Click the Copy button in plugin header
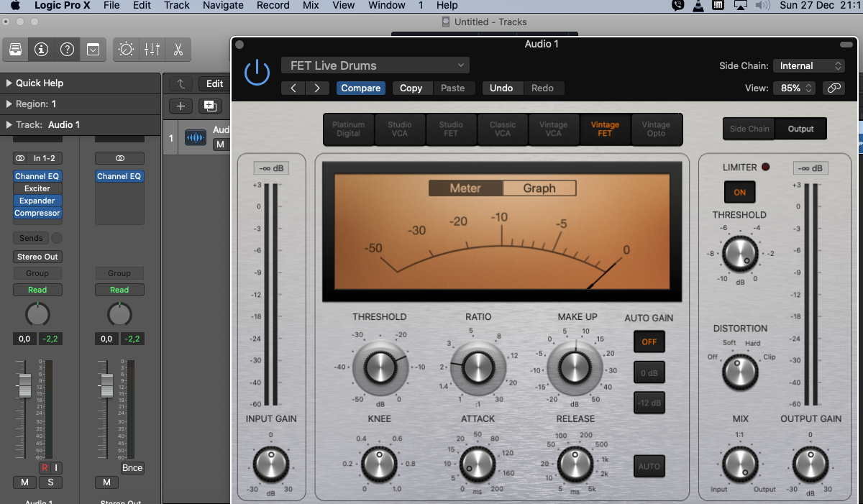Viewport: 863px width, 504px height. click(x=411, y=88)
